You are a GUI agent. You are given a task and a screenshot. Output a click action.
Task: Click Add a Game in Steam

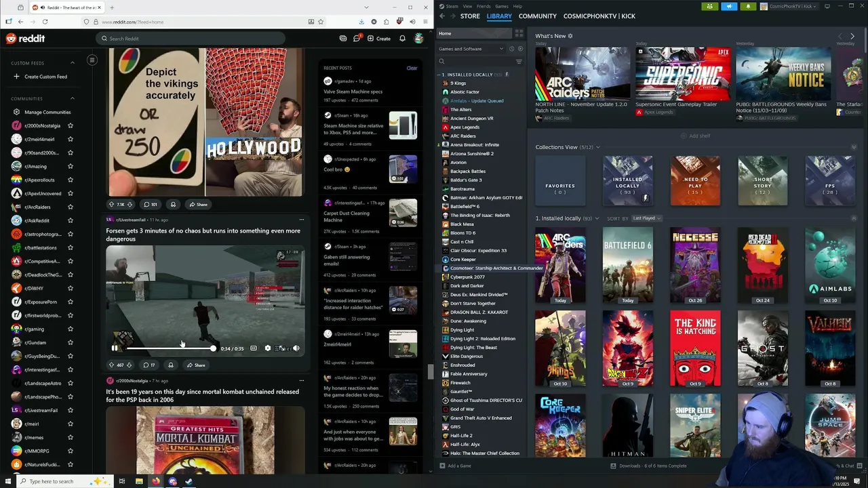[455, 466]
